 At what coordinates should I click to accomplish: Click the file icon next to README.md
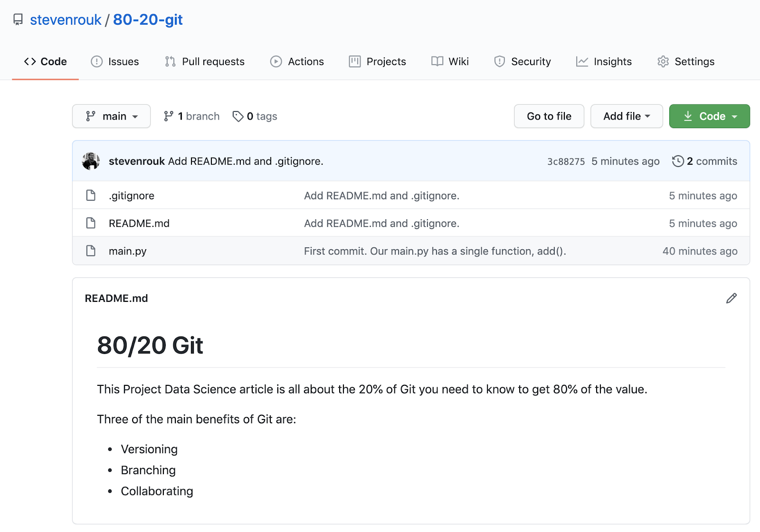(x=91, y=223)
